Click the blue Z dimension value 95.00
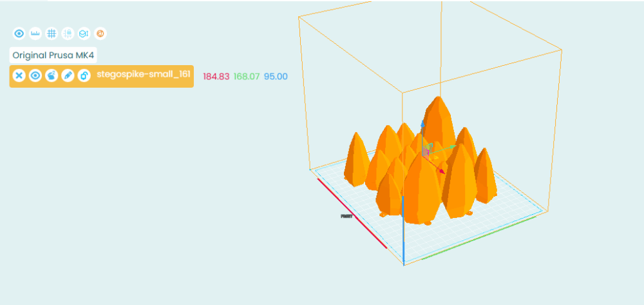This screenshot has height=305, width=644. 276,77
